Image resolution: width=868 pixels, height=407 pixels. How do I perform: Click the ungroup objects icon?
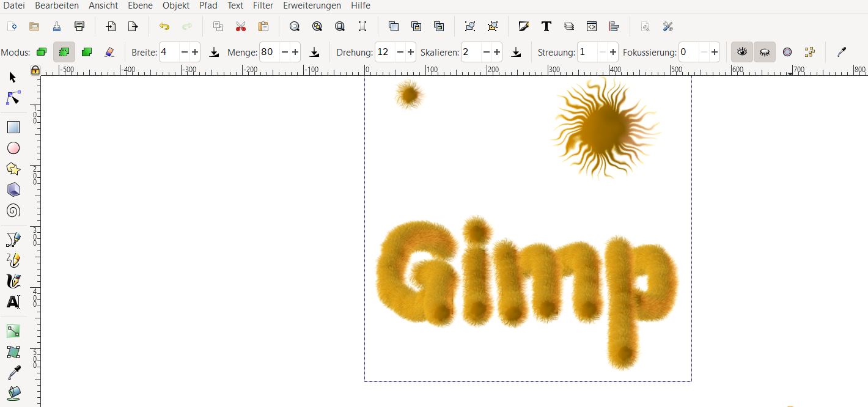493,26
